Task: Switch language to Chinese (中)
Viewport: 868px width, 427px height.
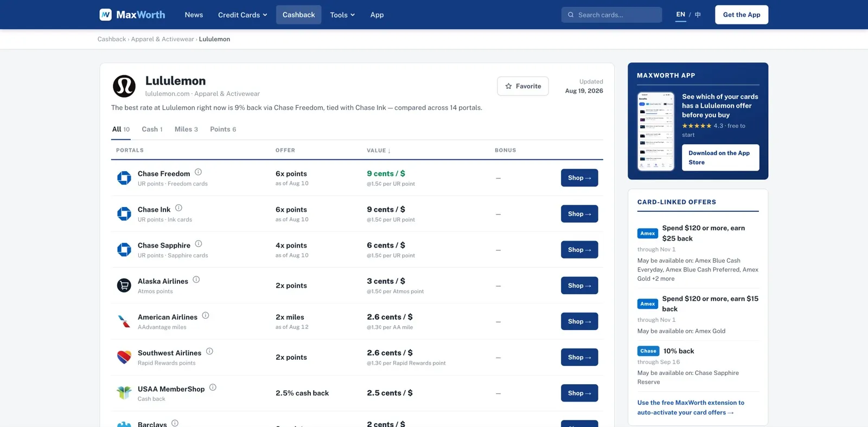Action: tap(698, 15)
